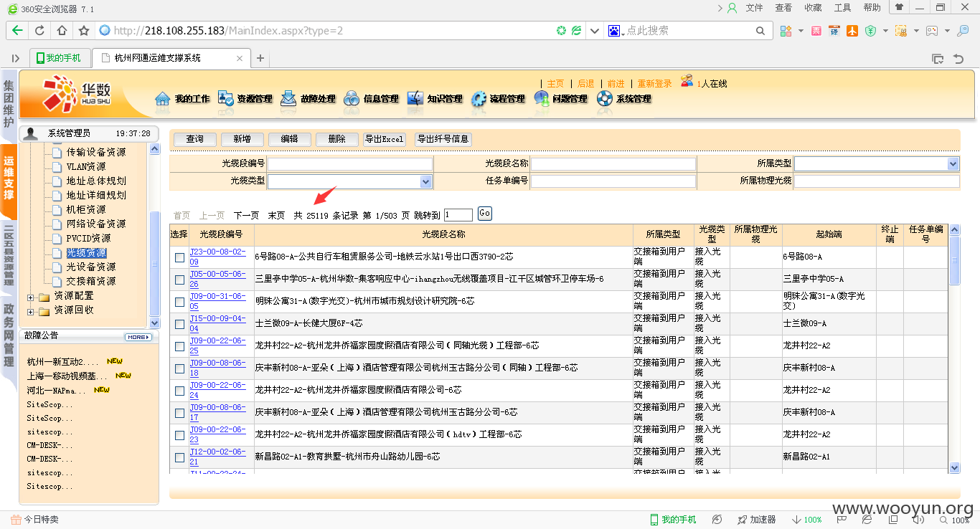Screen dimensions: 980x529
Task: Open a new browser tab with plus
Action: tap(260, 58)
